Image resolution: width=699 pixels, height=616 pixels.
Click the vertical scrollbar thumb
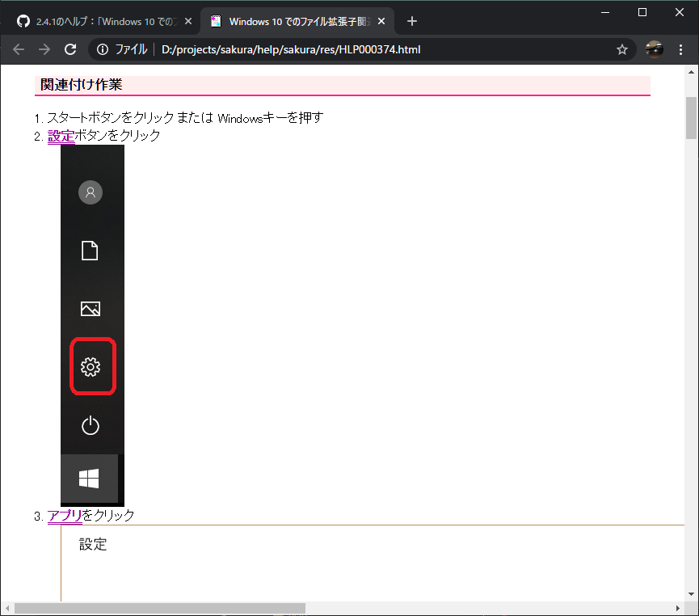pyautogui.click(x=691, y=118)
